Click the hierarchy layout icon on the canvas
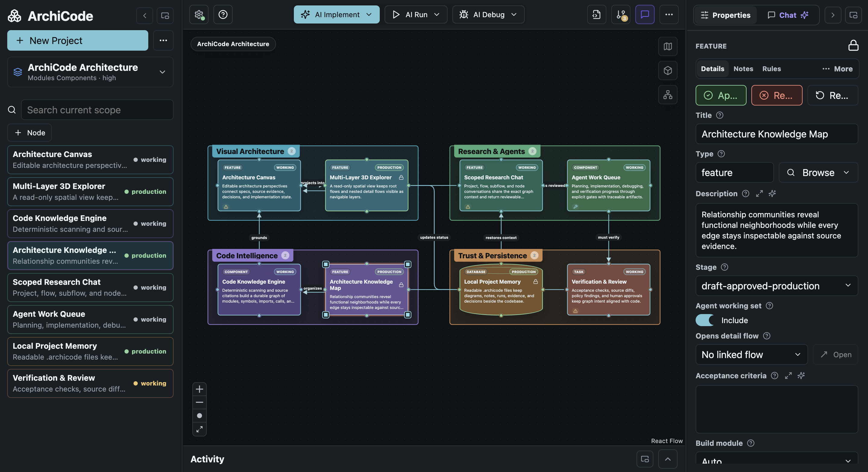The image size is (868, 472). (x=668, y=95)
